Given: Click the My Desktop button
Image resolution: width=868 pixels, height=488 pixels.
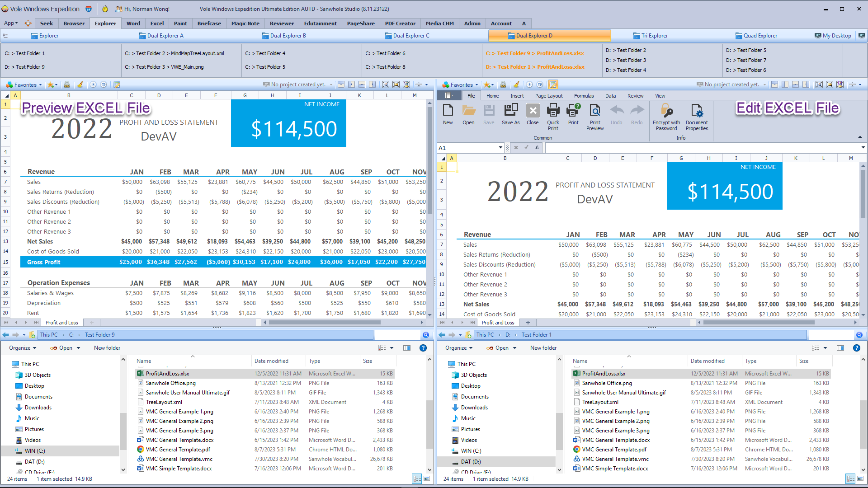Looking at the screenshot, I should [833, 36].
